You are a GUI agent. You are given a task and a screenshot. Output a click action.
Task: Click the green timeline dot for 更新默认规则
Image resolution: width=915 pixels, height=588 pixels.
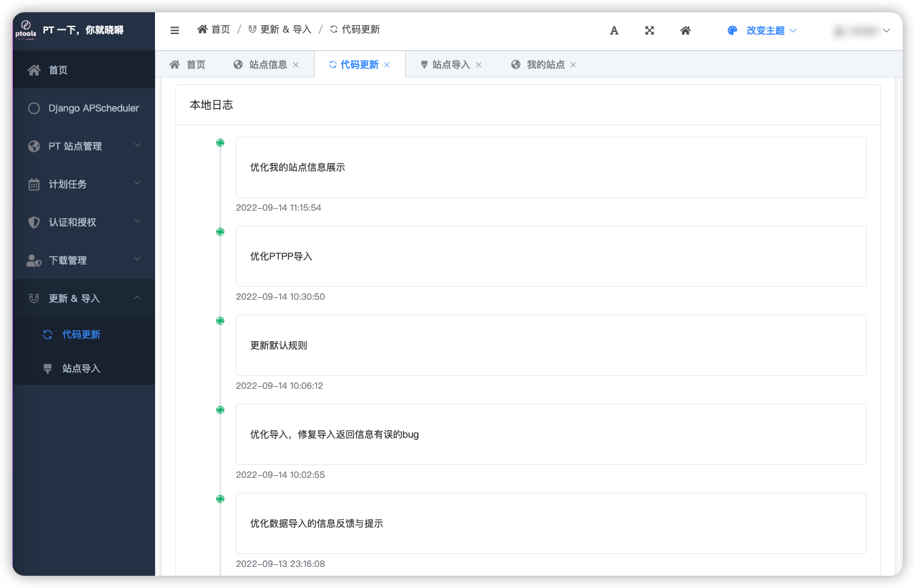pyautogui.click(x=220, y=321)
